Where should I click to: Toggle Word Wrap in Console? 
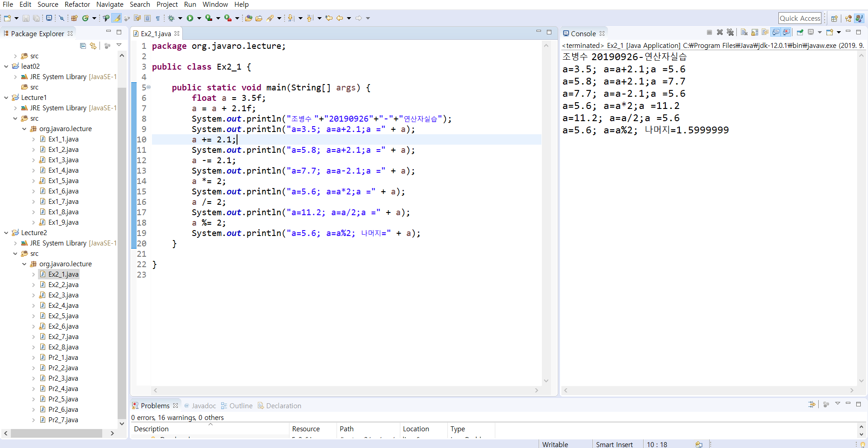(x=765, y=32)
